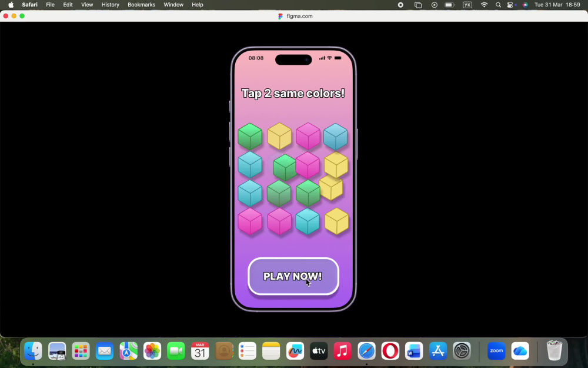Tap the cyan cube in the bottom row
Image resolution: width=588 pixels, height=368 pixels.
[308, 221]
